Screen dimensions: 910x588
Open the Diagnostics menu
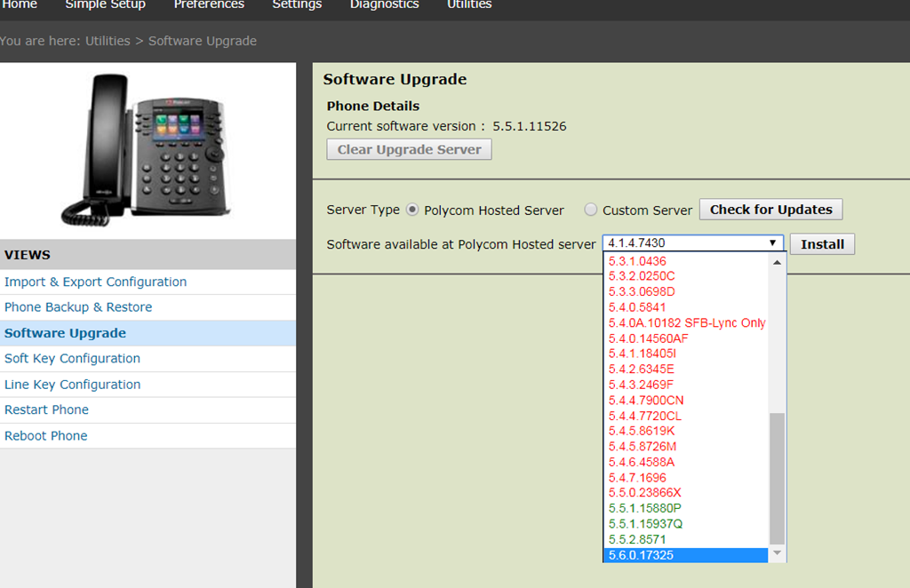coord(384,5)
